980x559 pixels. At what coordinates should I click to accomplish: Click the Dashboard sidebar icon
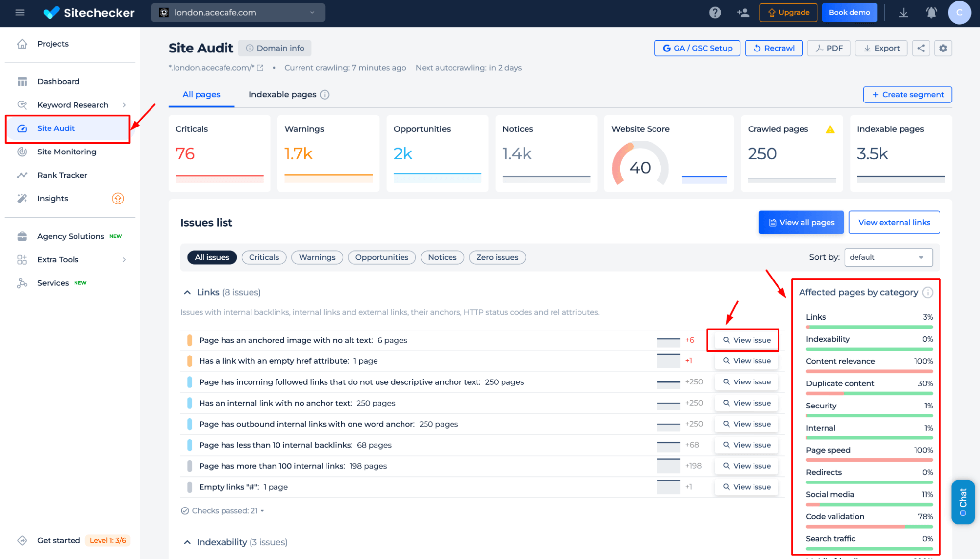pos(22,81)
